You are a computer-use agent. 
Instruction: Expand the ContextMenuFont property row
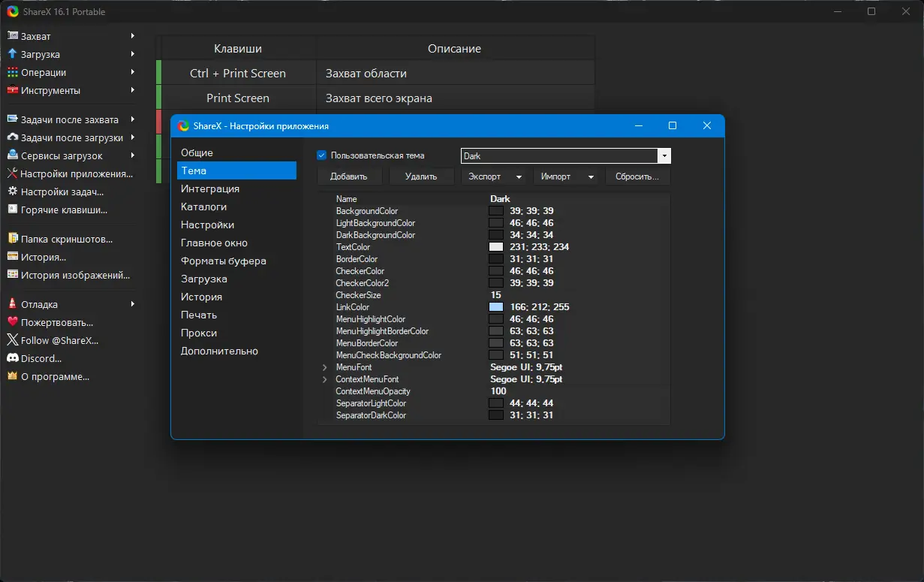(x=325, y=379)
